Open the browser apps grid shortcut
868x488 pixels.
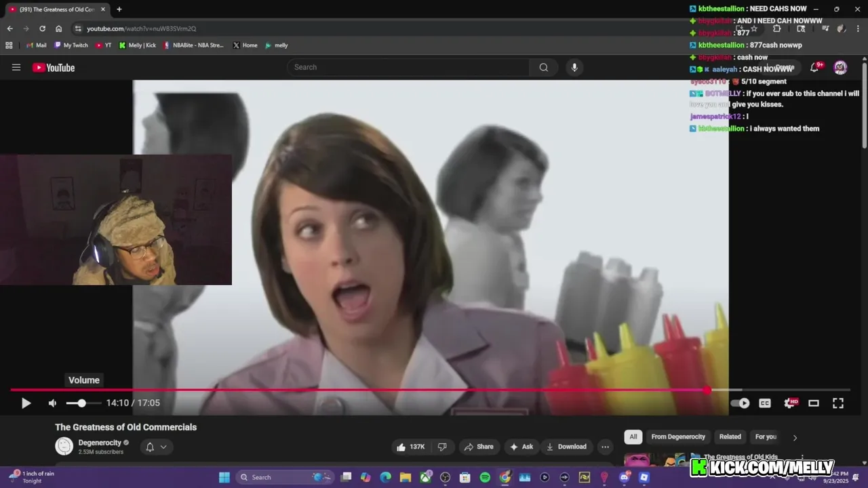pyautogui.click(x=9, y=45)
